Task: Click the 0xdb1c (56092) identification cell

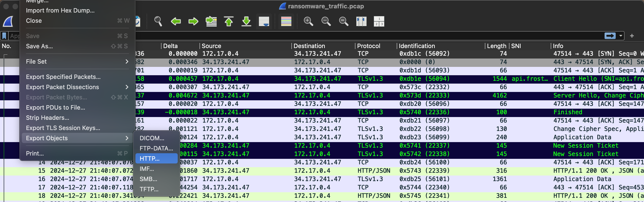Action: (424, 54)
